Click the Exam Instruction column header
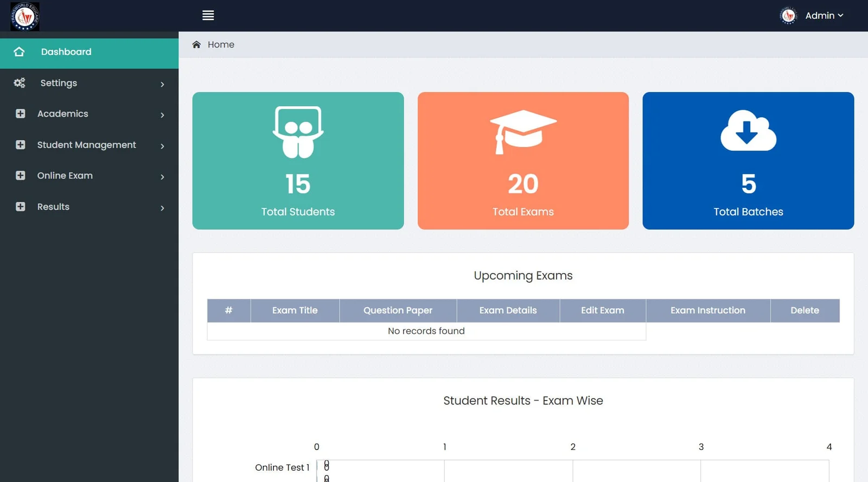 [x=708, y=310]
